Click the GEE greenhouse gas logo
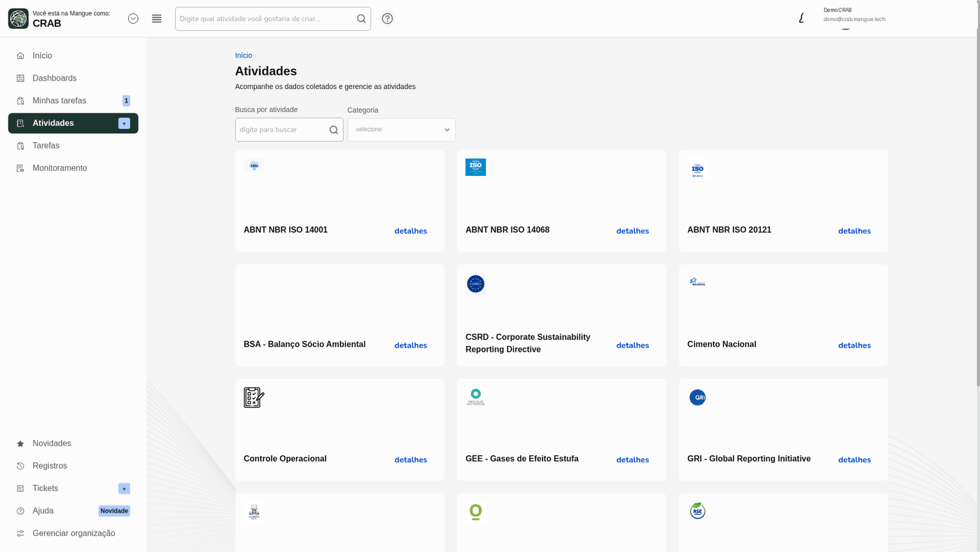Screen dimensions: 980x552 coord(476,397)
